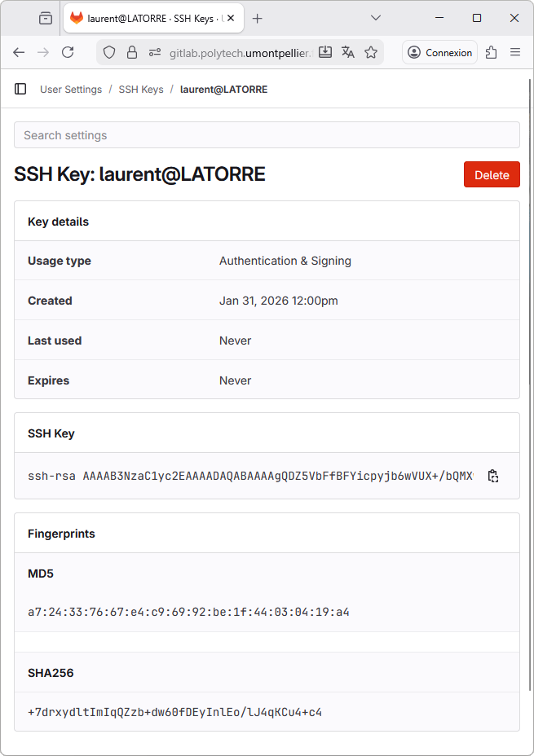Click the back navigation arrow
This screenshot has width=534, height=756.
click(19, 52)
